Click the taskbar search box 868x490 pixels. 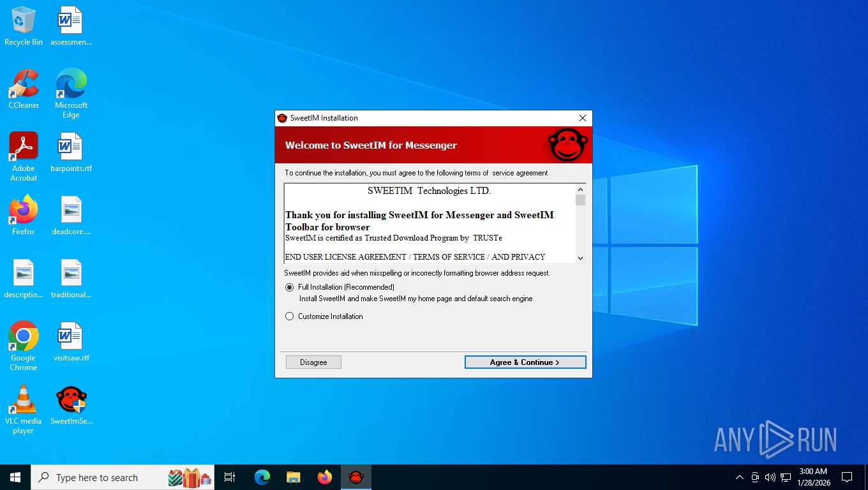[x=123, y=477]
